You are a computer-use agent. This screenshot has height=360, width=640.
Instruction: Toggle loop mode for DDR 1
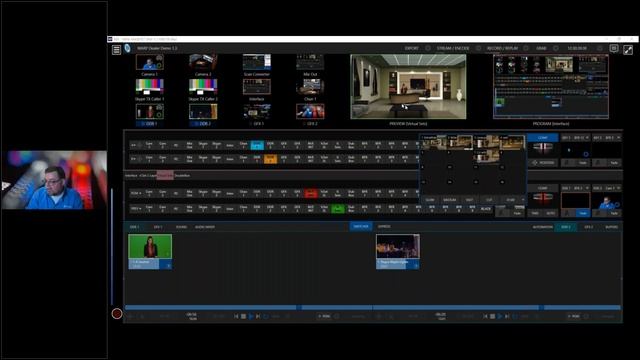coord(266,316)
